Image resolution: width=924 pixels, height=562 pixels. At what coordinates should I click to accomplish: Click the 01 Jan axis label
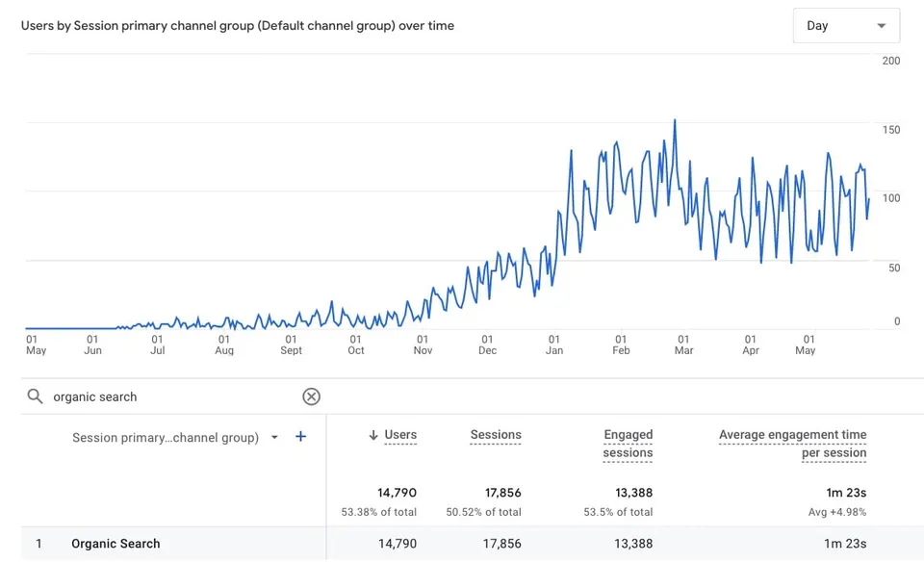[x=554, y=345]
